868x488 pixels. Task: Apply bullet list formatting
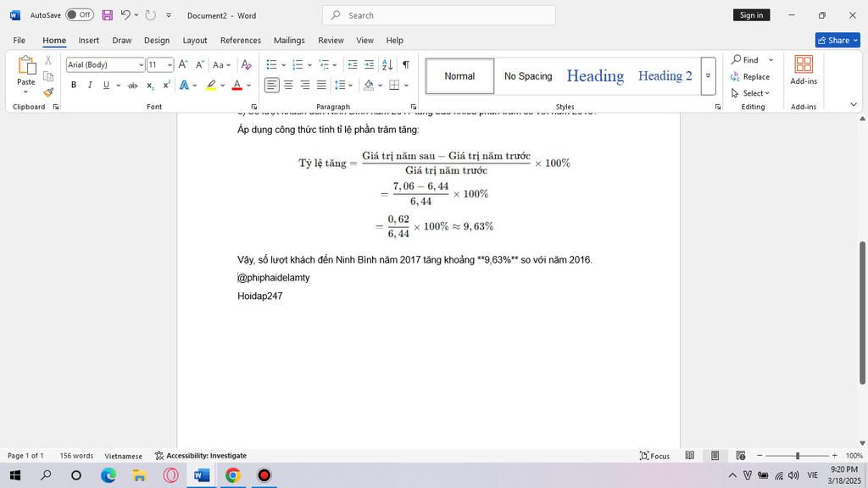point(271,64)
